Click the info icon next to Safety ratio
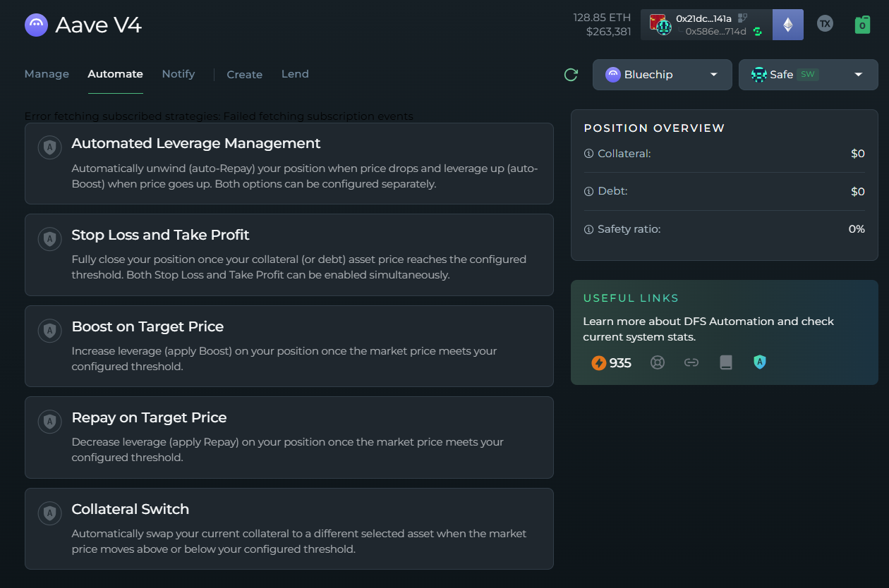889x588 pixels. tap(588, 229)
